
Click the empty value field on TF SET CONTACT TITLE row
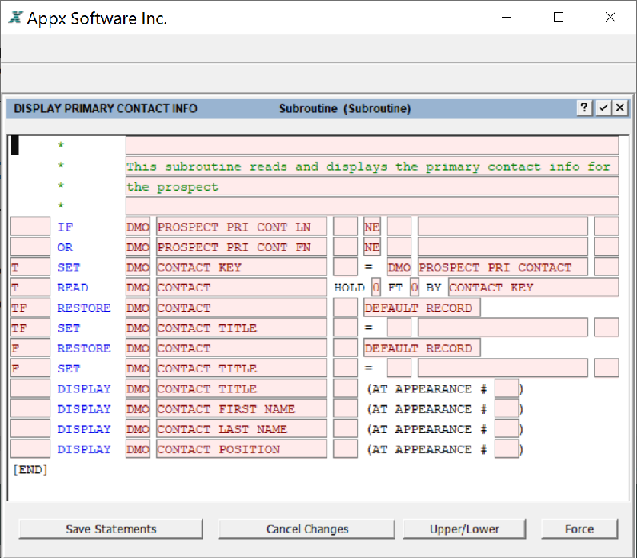503,328
